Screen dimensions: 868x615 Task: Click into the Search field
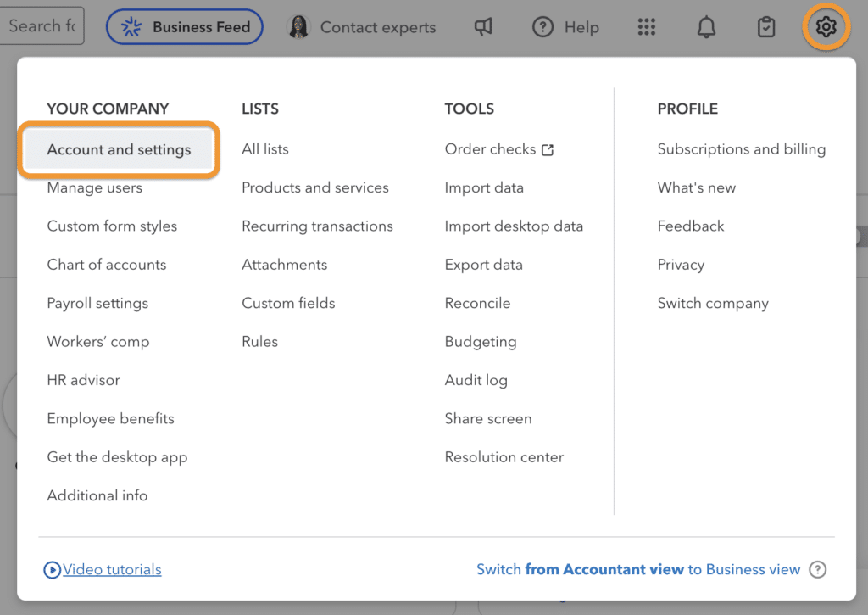tap(42, 25)
